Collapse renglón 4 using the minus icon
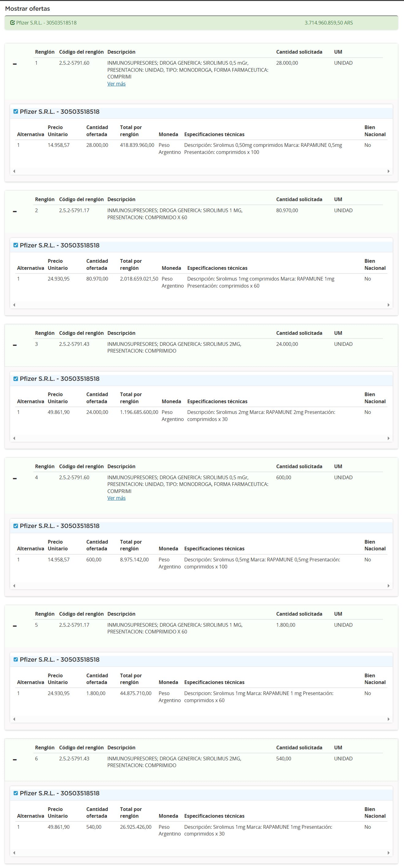This screenshot has height=868, width=404. [15, 479]
